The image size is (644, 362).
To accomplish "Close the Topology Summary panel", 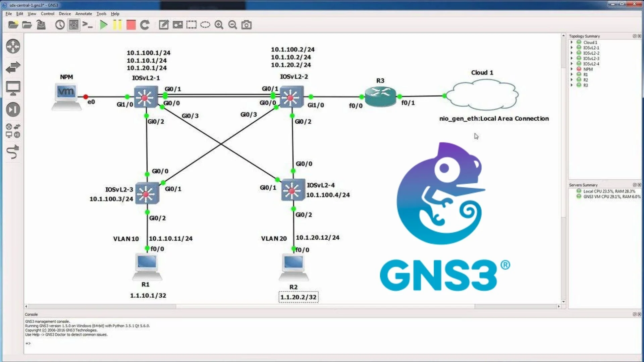I will [639, 36].
